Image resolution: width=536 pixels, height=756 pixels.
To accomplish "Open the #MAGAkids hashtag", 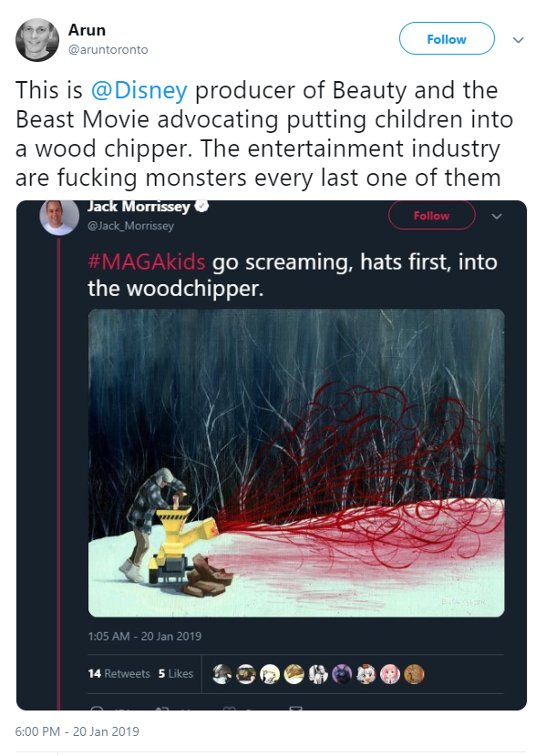I will coord(146,262).
